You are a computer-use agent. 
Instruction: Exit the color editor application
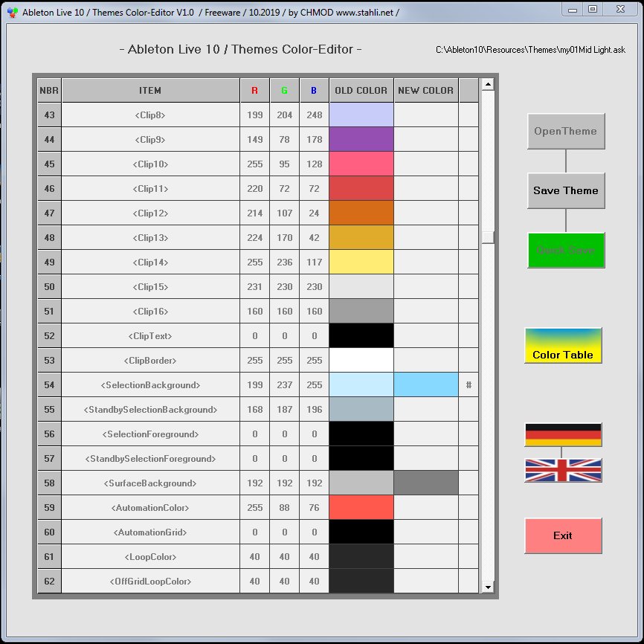click(563, 535)
